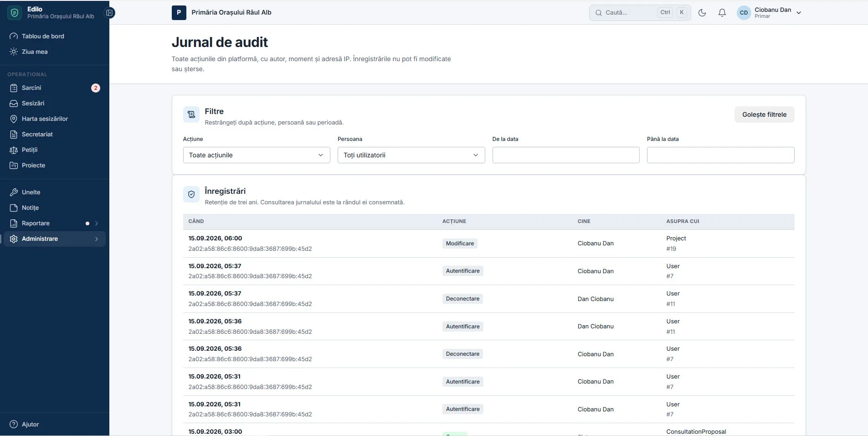Click the Harta sesizărilor map pin icon

coord(14,119)
